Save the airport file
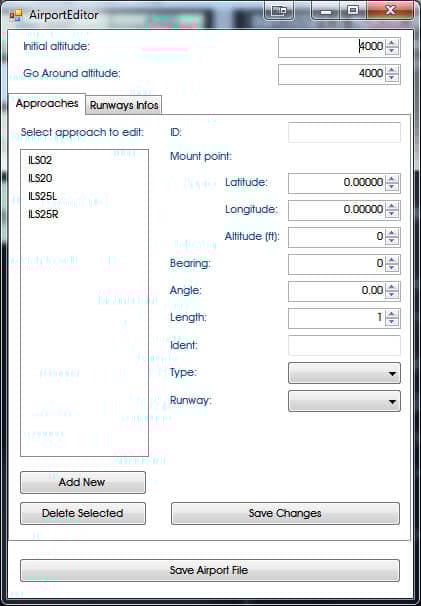Image resolution: width=421 pixels, height=606 pixels. 210,570
